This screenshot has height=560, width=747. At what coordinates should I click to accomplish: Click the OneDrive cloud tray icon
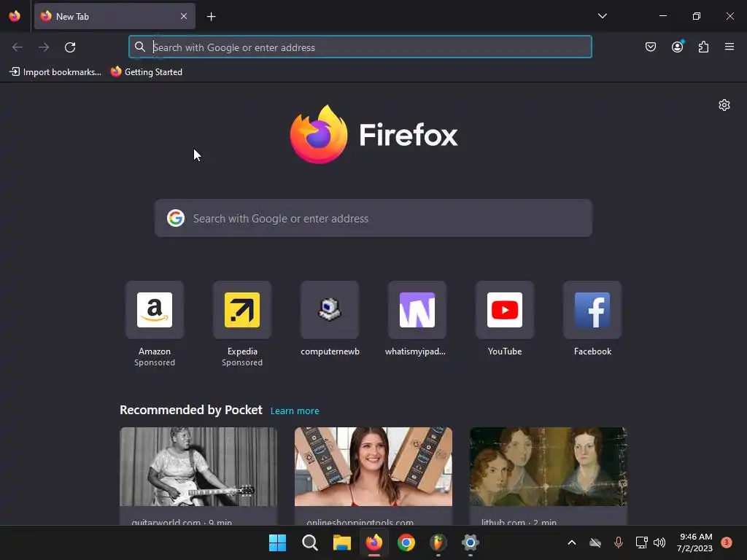click(595, 542)
